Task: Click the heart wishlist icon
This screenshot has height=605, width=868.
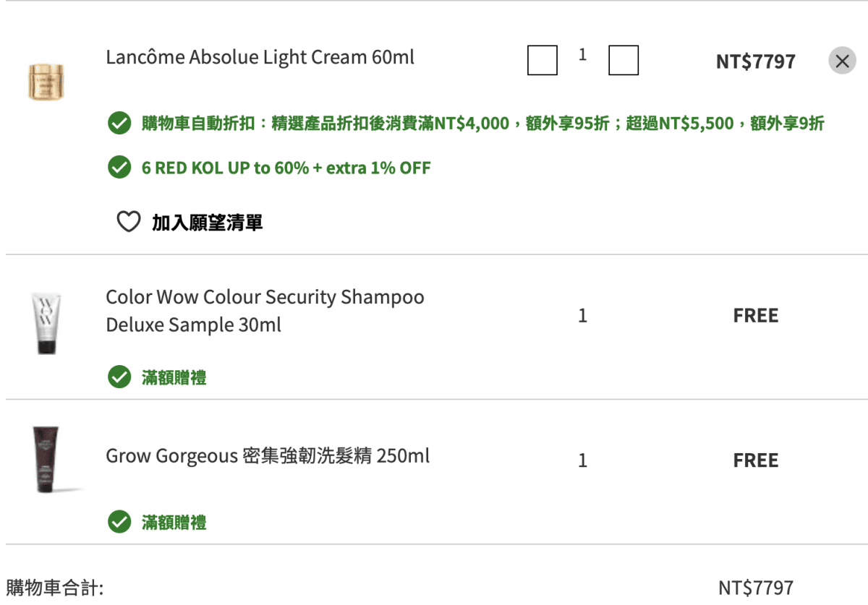Action: [x=128, y=222]
